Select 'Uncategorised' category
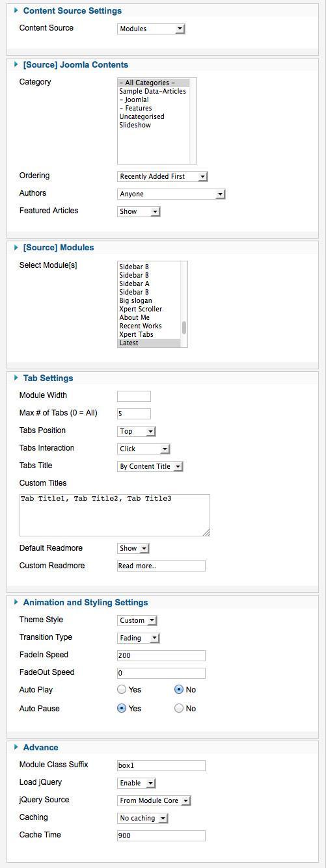 point(154,116)
